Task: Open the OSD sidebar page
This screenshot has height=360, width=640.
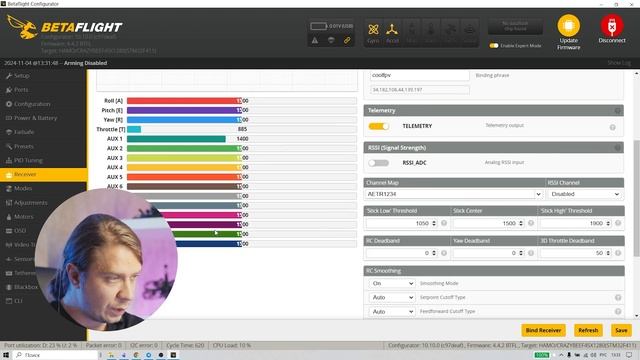Action: pos(20,231)
